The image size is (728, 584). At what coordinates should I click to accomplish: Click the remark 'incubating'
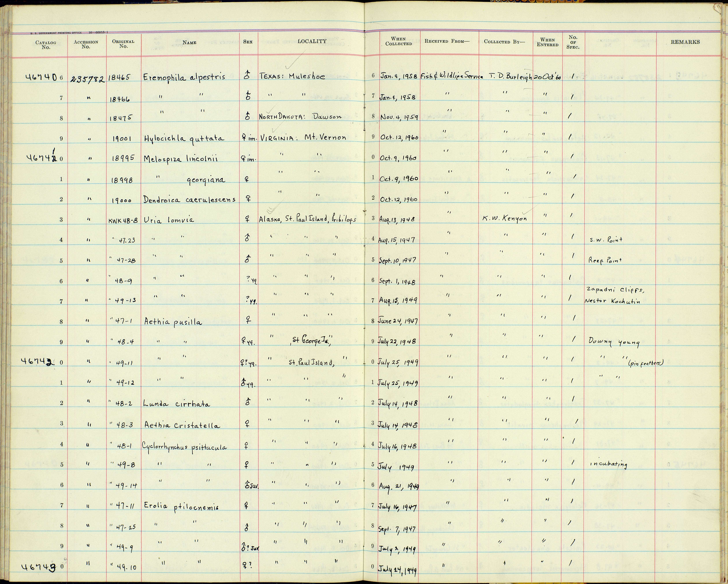click(x=608, y=465)
